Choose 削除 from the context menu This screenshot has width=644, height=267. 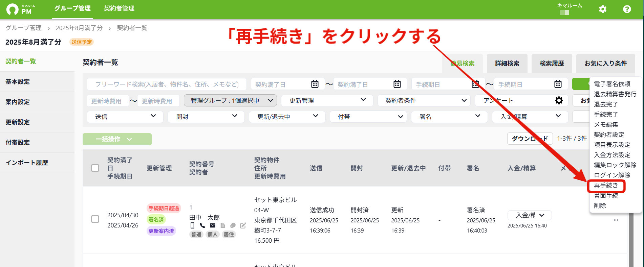click(x=600, y=206)
